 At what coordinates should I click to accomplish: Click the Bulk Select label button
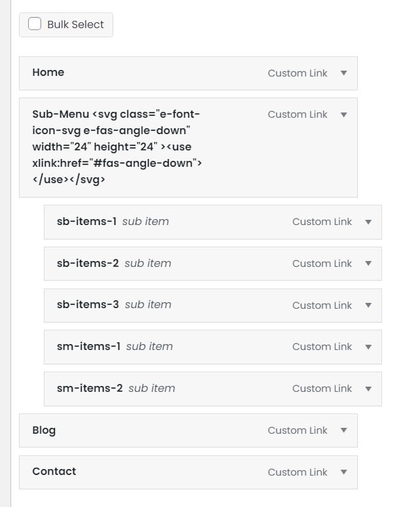tap(75, 25)
